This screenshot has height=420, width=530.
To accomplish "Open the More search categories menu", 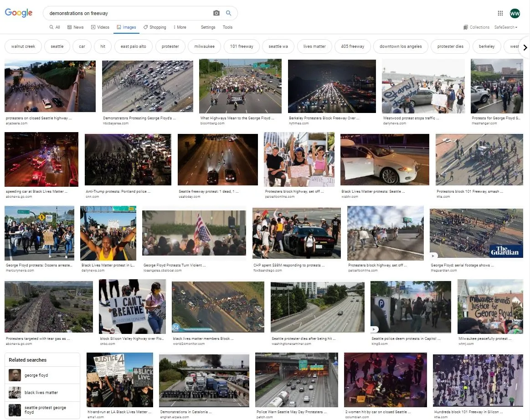I will pyautogui.click(x=180, y=27).
